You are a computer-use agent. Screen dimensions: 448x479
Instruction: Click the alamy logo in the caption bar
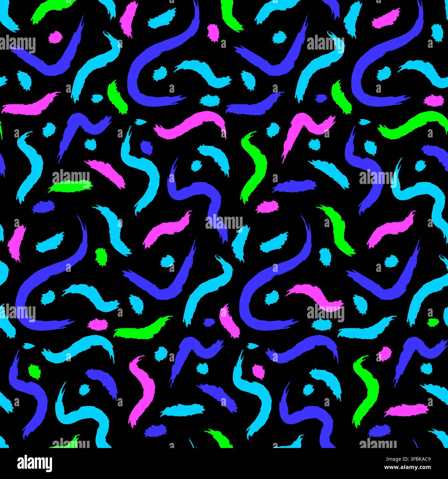click(35, 463)
